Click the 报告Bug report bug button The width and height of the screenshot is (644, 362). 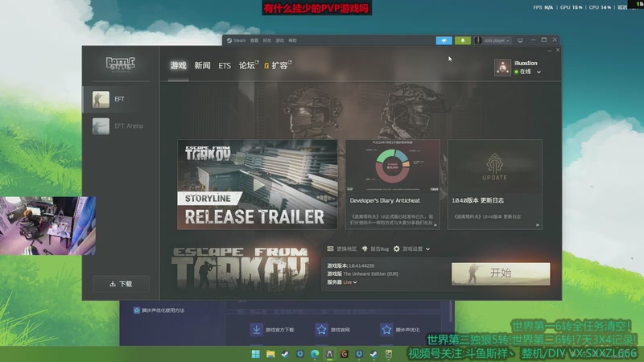pos(375,249)
